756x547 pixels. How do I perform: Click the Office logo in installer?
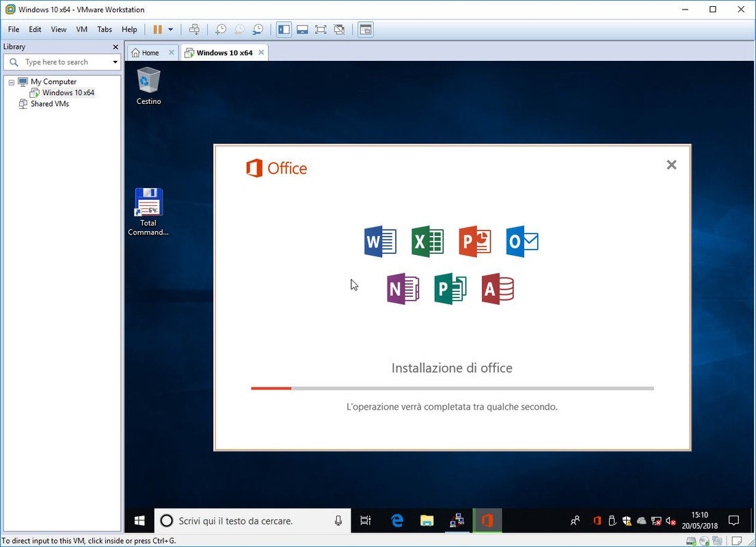276,168
